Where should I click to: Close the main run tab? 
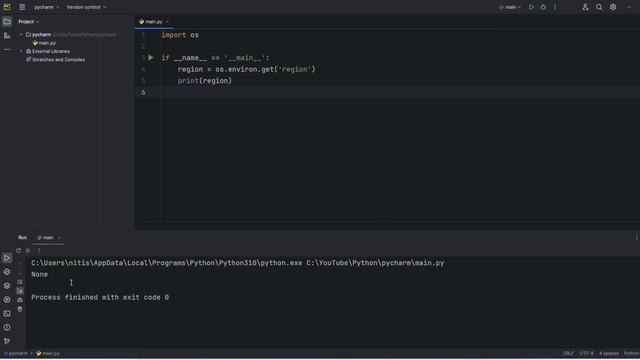[59, 238]
